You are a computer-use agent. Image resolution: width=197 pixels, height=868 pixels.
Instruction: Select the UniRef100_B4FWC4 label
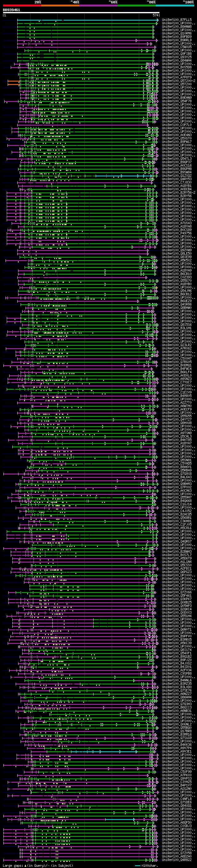pyautogui.click(x=177, y=369)
